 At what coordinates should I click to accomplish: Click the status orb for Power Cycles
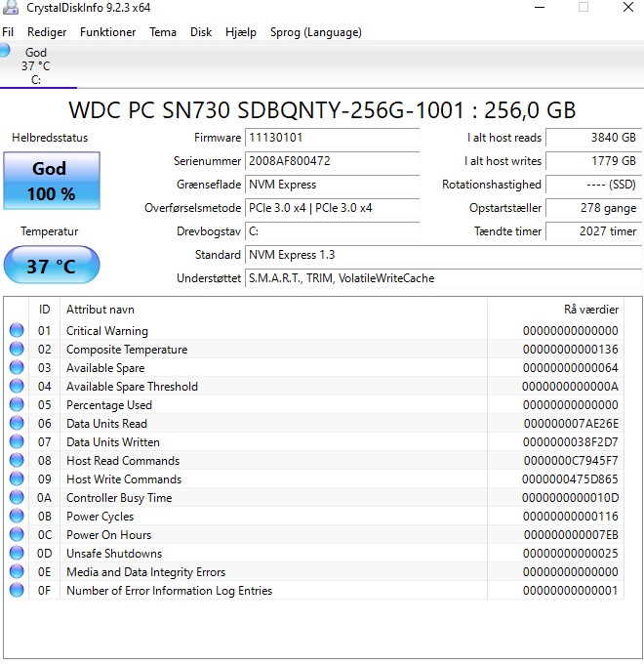tap(17, 517)
